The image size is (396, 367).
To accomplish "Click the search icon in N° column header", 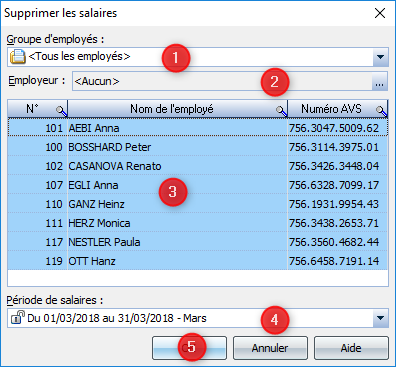I will click(62, 111).
